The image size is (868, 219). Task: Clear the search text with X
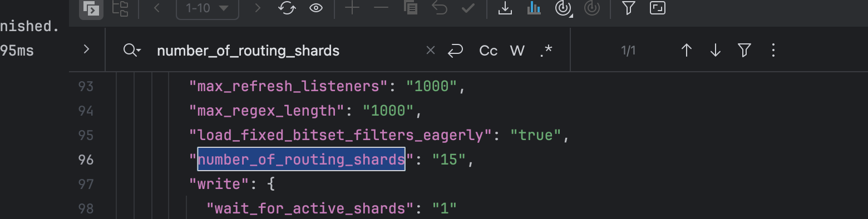430,51
